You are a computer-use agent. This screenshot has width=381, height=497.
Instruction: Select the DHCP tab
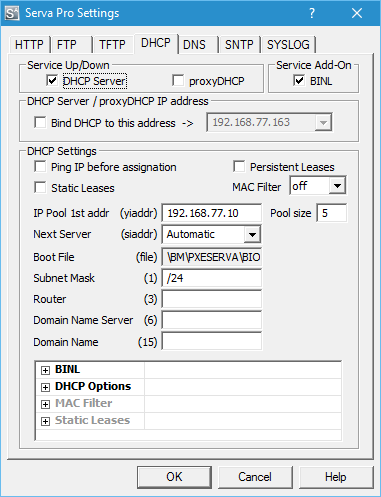156,43
